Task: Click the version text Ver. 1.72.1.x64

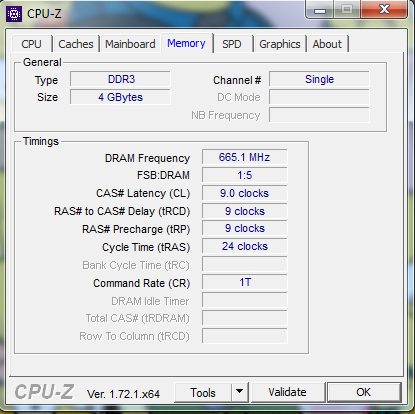Action: 123,394
